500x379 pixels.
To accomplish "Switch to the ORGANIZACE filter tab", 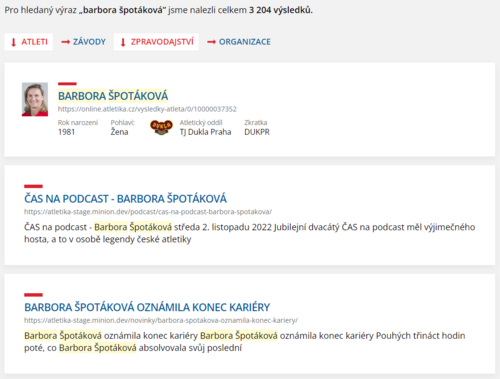I will 239,42.
